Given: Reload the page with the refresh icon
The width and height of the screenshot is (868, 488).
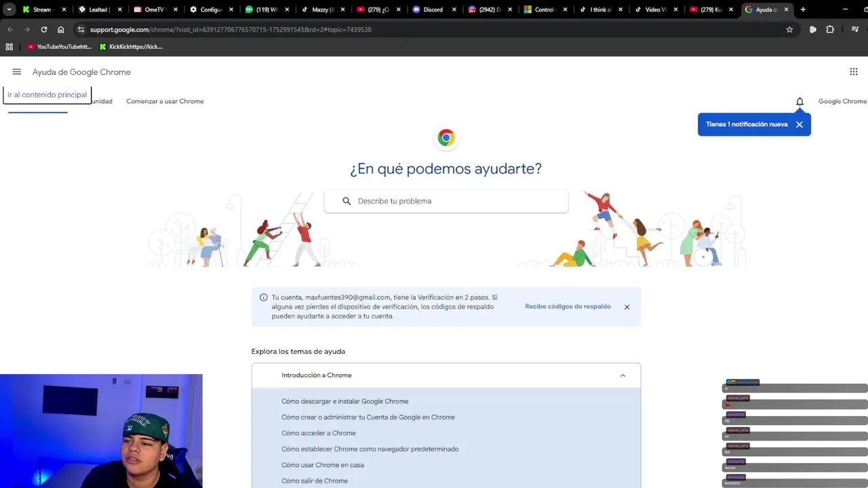Looking at the screenshot, I should click(44, 30).
